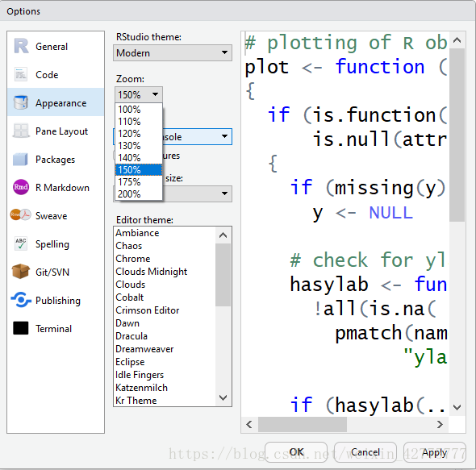Click the Git/SVN cardboard box icon
The image size is (476, 470).
pos(21,271)
